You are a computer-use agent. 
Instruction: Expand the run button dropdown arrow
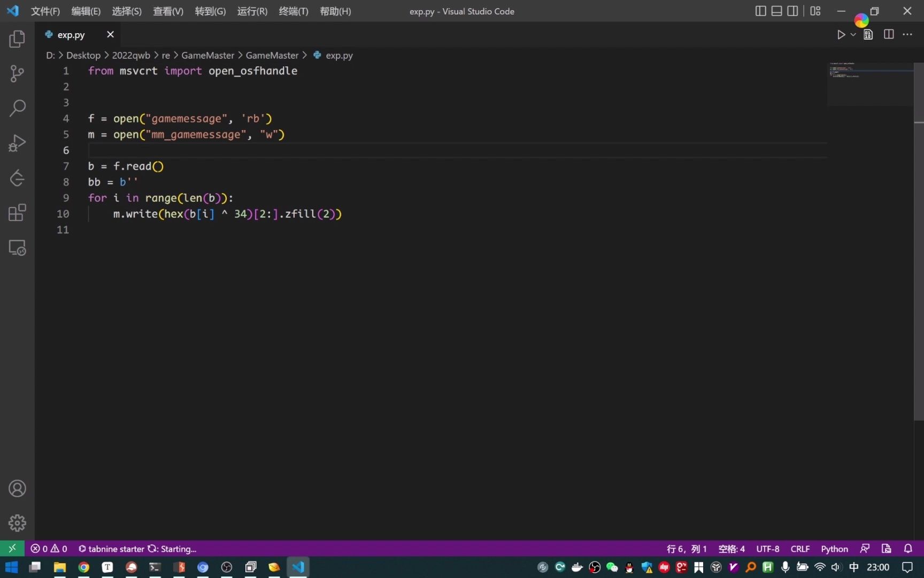[x=853, y=35]
